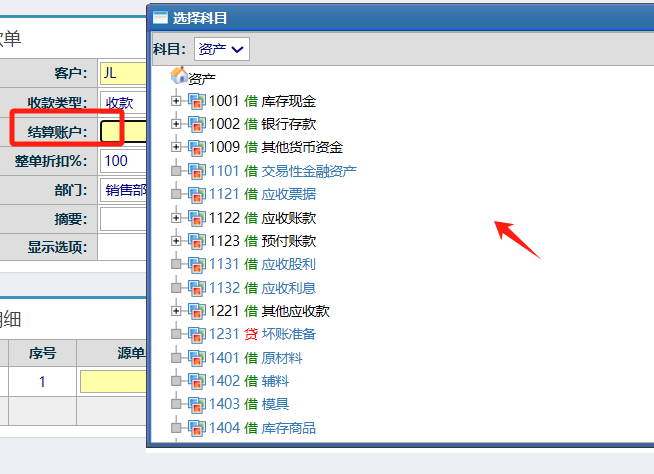The image size is (654, 474).
Task: Open the 科目 category dropdown
Action: (x=221, y=48)
